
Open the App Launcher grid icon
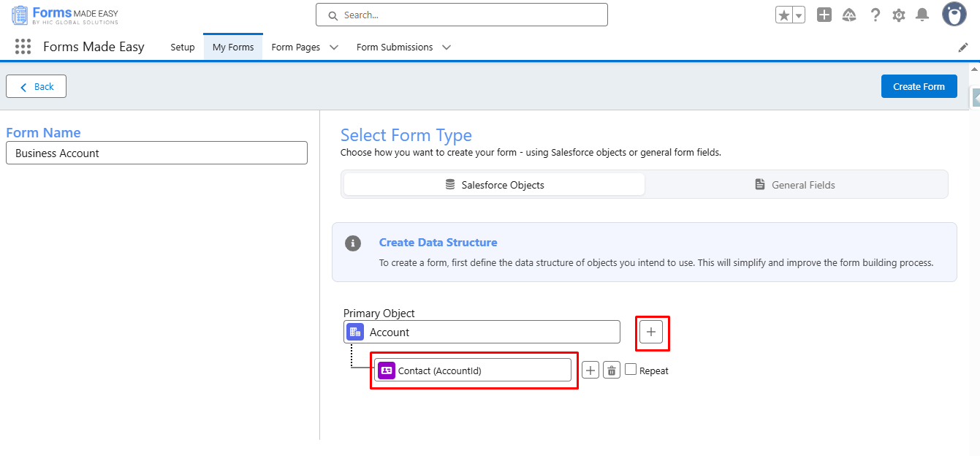point(23,47)
